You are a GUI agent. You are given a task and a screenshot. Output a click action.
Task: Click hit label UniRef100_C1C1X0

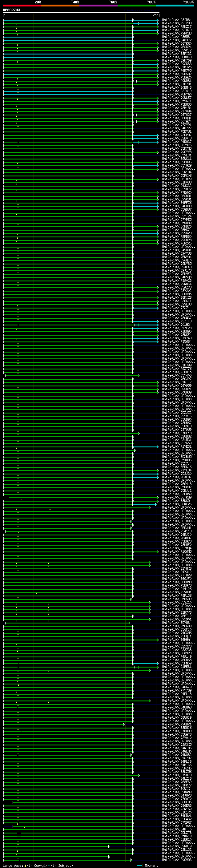pyautogui.click(x=177, y=812)
